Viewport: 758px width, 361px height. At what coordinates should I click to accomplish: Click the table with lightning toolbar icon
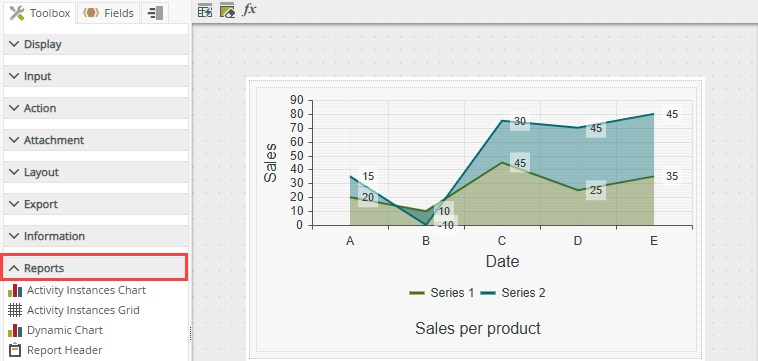[205, 10]
